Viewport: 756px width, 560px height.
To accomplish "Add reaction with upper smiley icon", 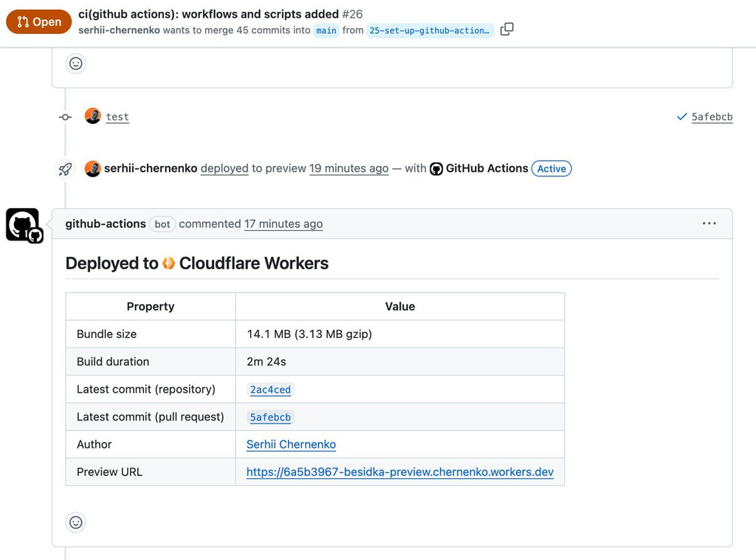I will [76, 63].
